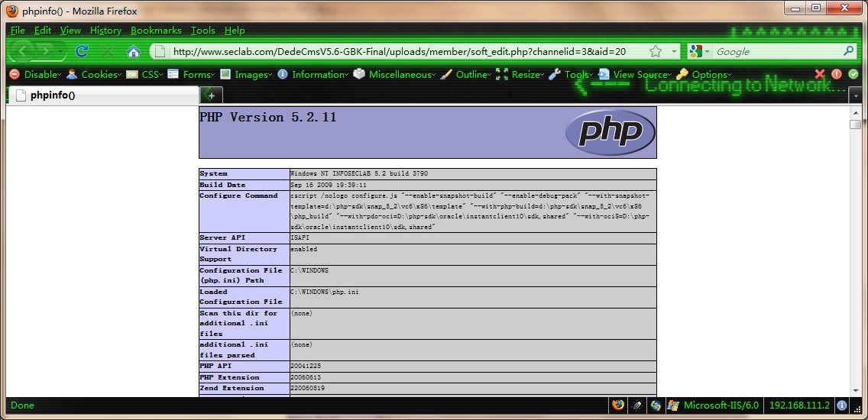Click the vertical scrollbar thumb
Viewport: 868px width, 420px height.
[856, 124]
